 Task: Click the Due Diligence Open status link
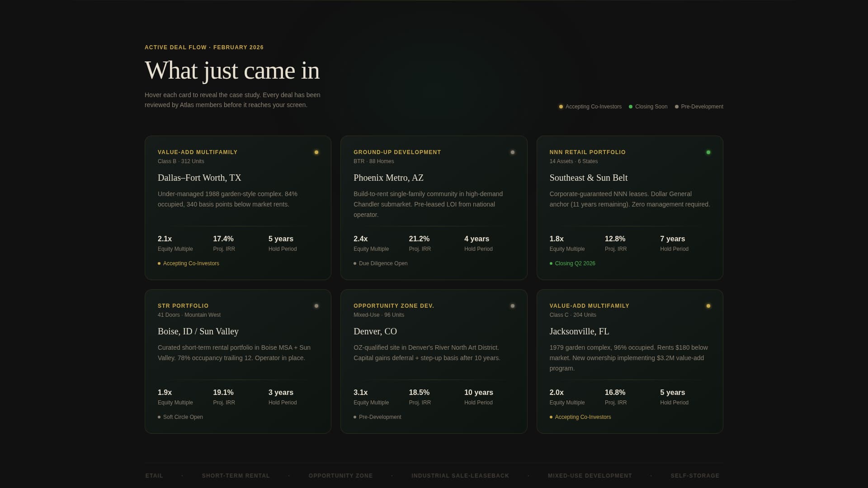(x=381, y=263)
